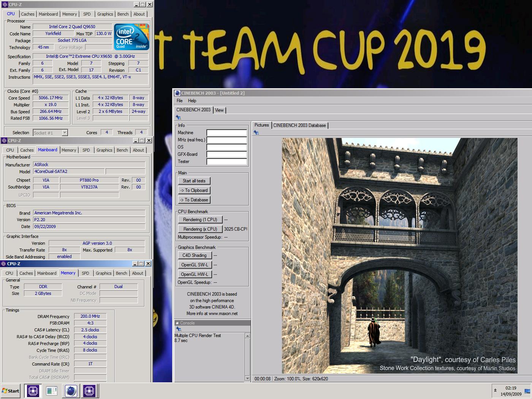Click the Mainboard CPU-Z window title icon
The height and width of the screenshot is (399, 532).
(4, 141)
